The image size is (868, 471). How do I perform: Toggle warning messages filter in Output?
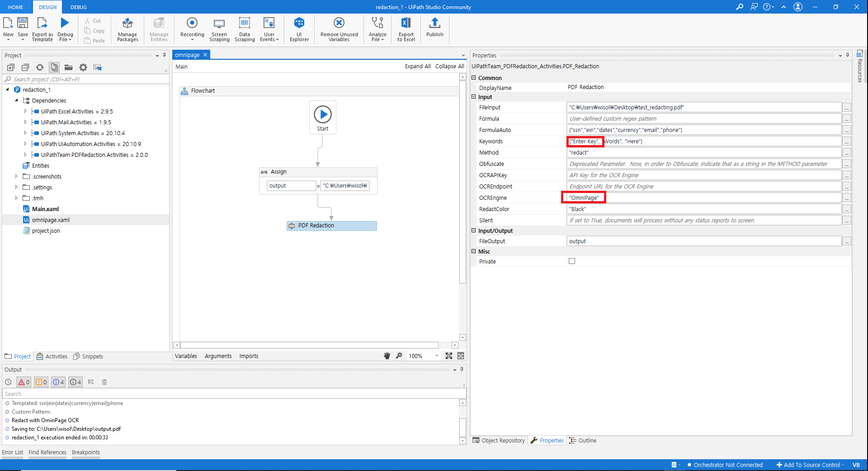pos(41,382)
